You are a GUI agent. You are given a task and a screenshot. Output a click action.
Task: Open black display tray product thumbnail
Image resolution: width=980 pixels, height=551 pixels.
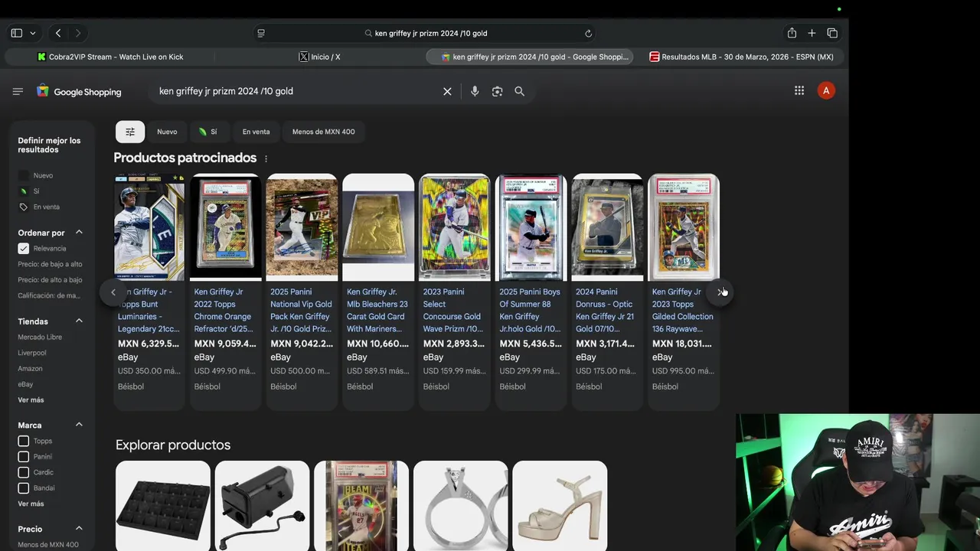[x=163, y=506]
